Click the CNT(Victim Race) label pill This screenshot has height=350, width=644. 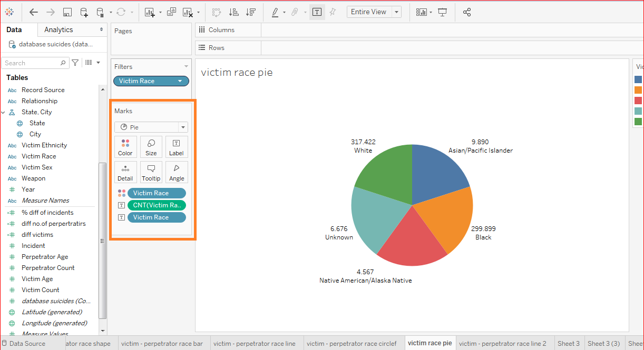(x=157, y=205)
